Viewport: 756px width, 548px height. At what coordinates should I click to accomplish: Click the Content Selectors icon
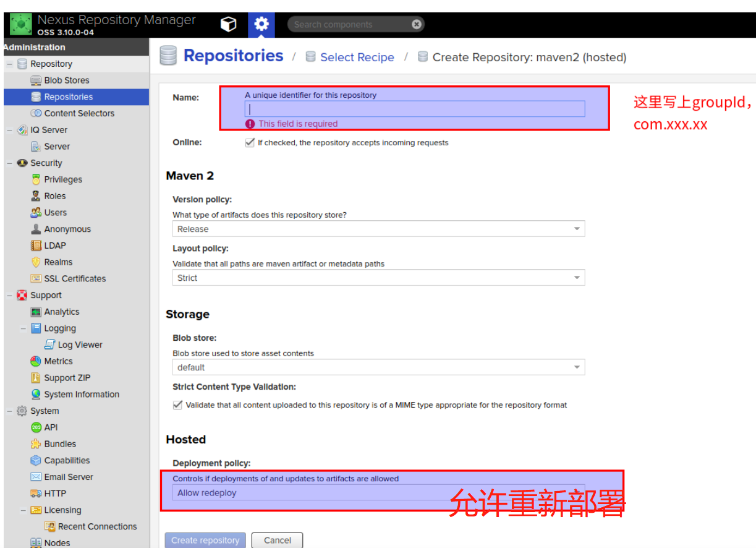36,113
